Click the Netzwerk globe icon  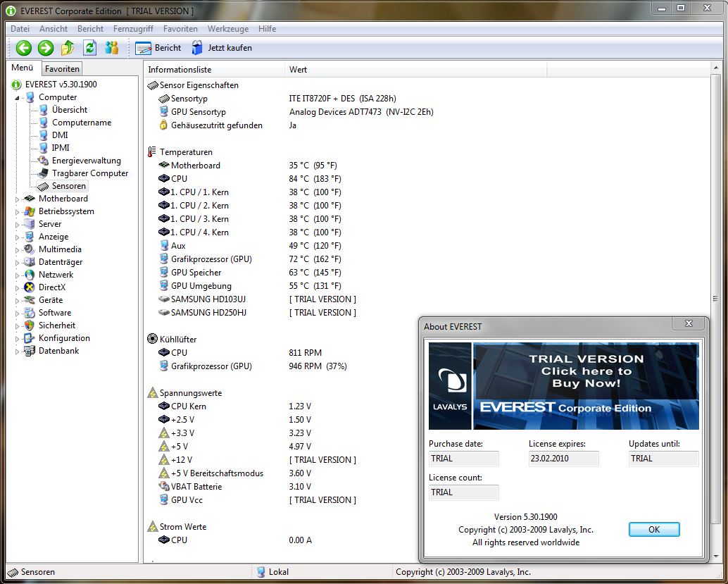pos(30,275)
